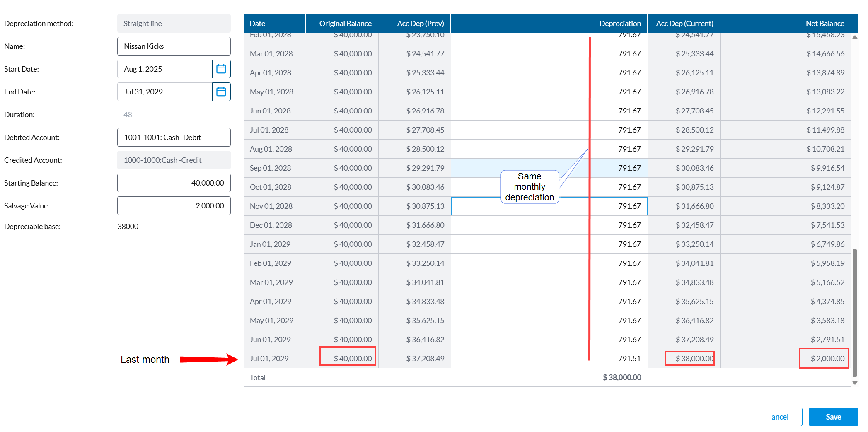The image size is (868, 432).
Task: Click the Jul 01, 2029 depreciation value 791.51
Action: point(629,358)
